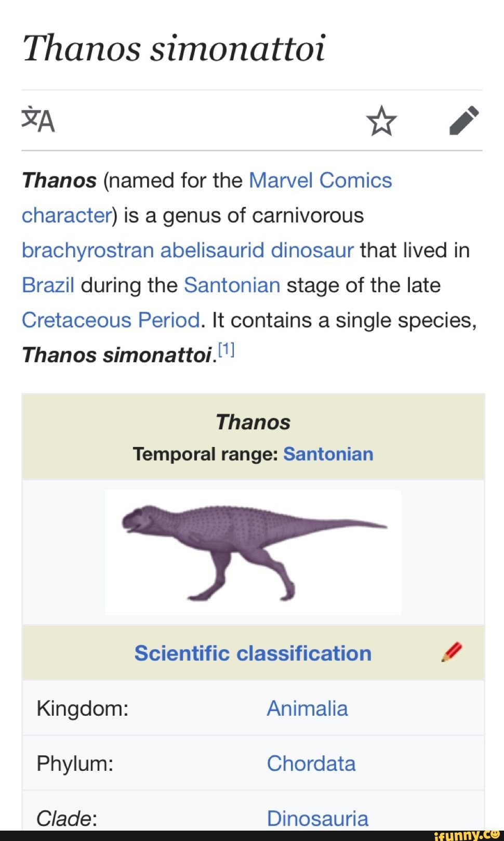This screenshot has height=841, width=504.
Task: Click the Scientific classification heading
Action: point(253,653)
